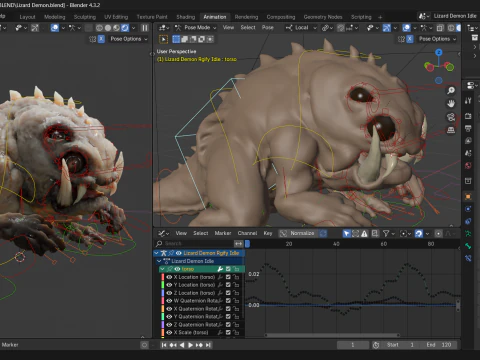The width and height of the screenshot is (480, 360).
Task: Hide the X Location (torso) curve
Action: [x=169, y=277]
